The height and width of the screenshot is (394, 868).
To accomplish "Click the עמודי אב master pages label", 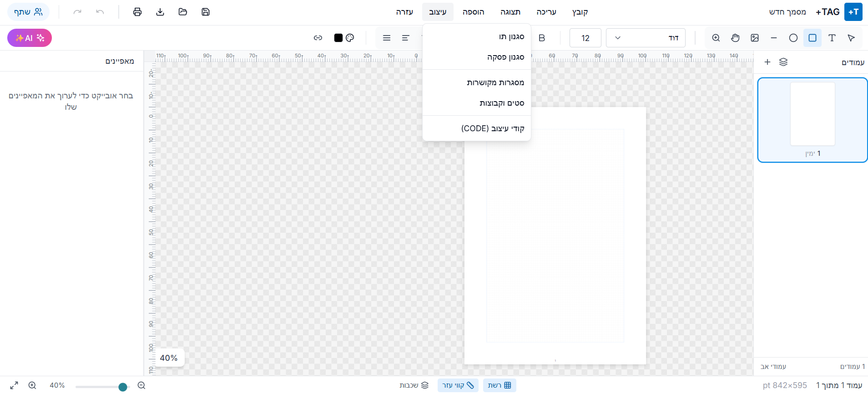I will [x=773, y=367].
